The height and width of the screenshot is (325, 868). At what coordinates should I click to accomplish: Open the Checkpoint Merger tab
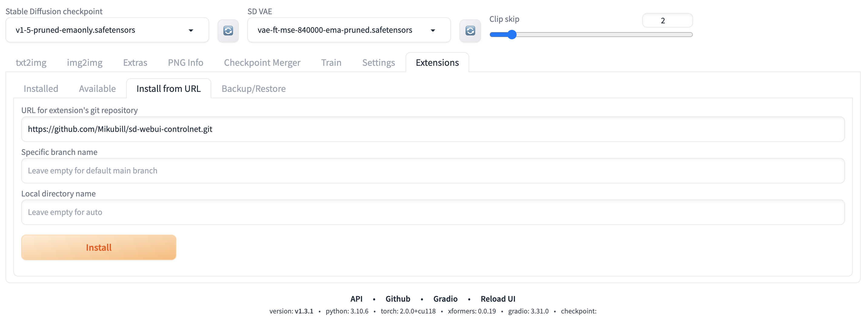point(262,63)
